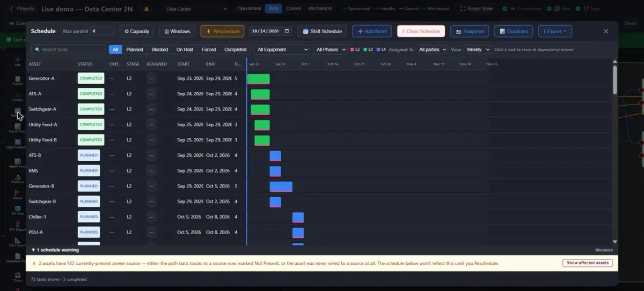Switch the view mode to Operational

coord(250,9)
